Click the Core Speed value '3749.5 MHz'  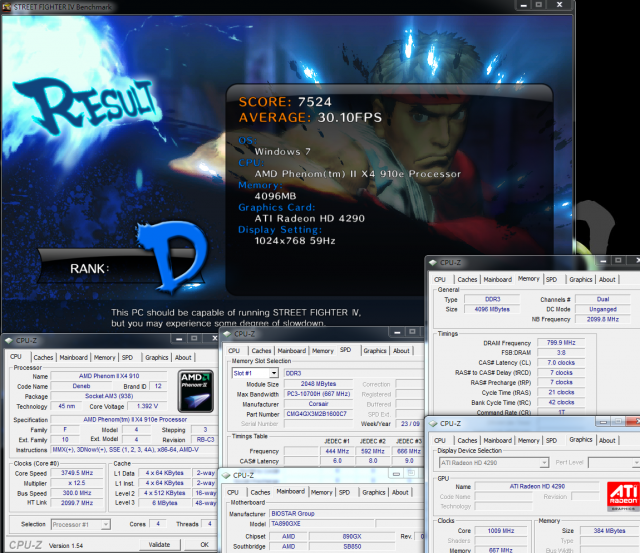point(77,473)
